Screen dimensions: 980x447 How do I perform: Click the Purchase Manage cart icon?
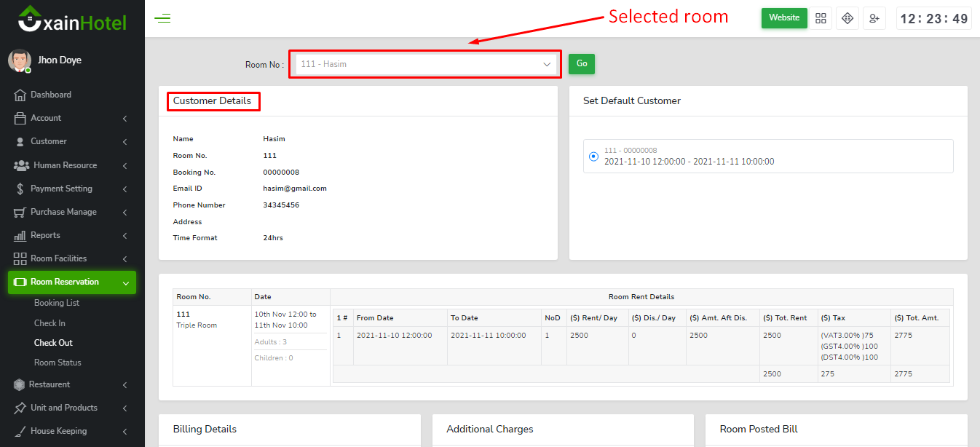coord(20,212)
